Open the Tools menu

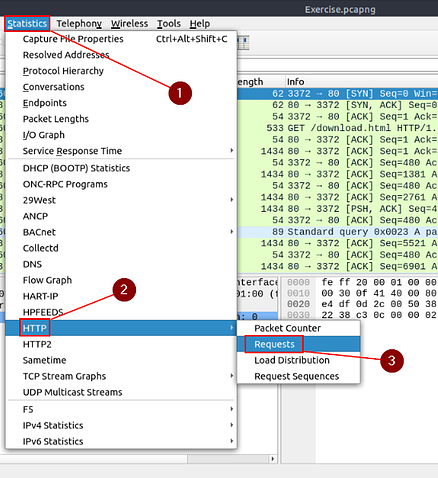pyautogui.click(x=169, y=24)
